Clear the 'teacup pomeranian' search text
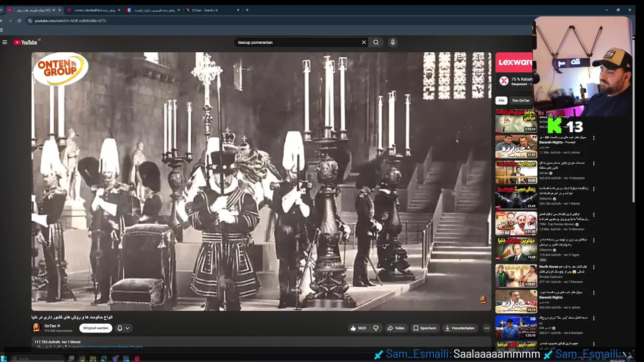 coord(364,42)
